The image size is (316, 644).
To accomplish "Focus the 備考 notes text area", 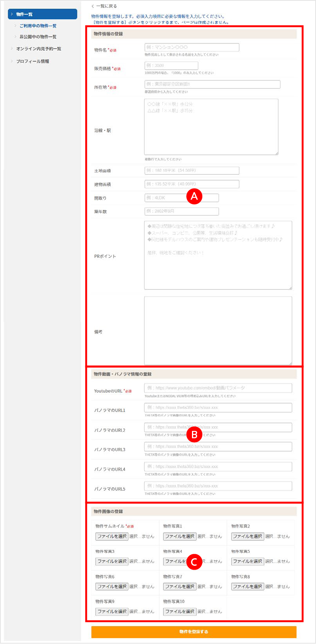I will coord(218,330).
